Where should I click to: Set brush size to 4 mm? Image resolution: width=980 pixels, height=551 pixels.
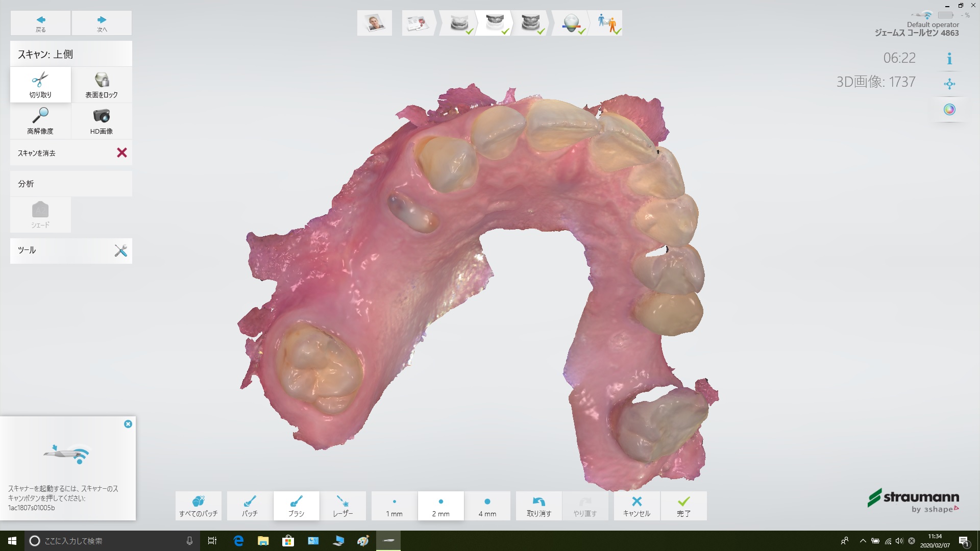487,506
